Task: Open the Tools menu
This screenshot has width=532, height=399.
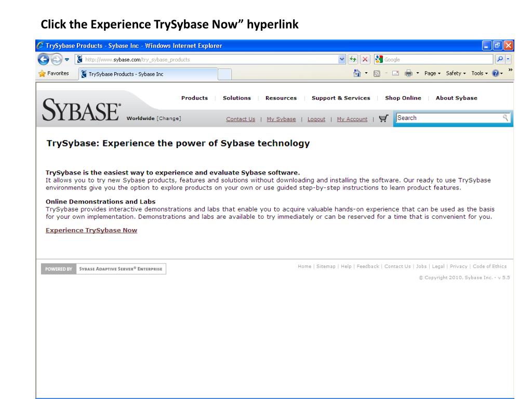Action: click(x=480, y=73)
